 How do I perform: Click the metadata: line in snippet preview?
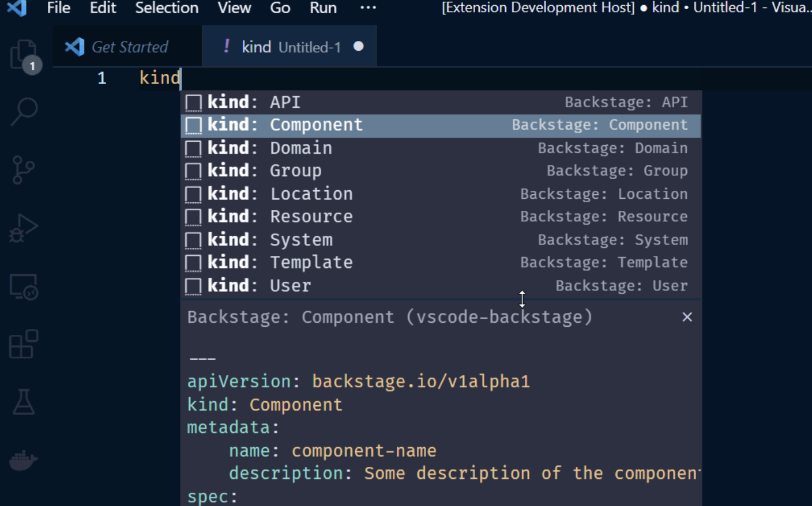[x=233, y=428]
